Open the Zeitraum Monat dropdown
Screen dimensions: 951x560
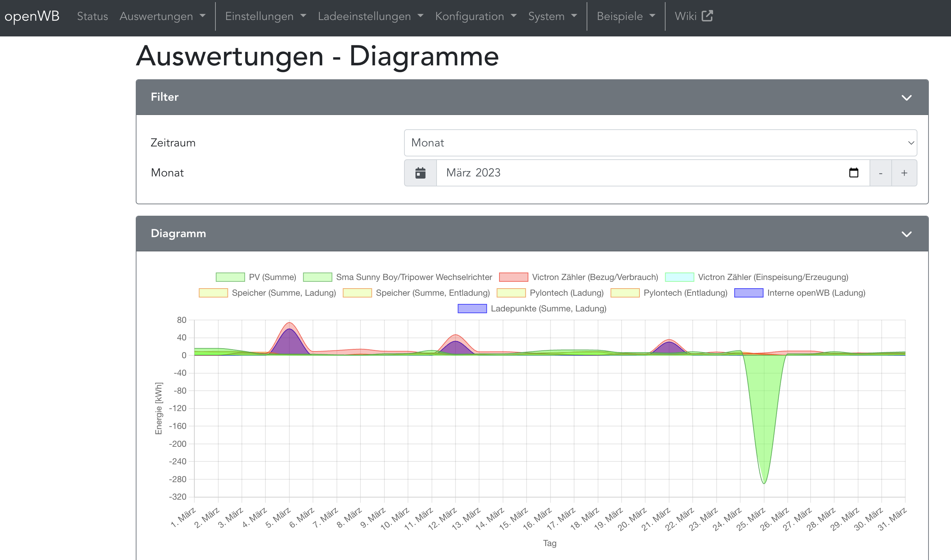[660, 142]
